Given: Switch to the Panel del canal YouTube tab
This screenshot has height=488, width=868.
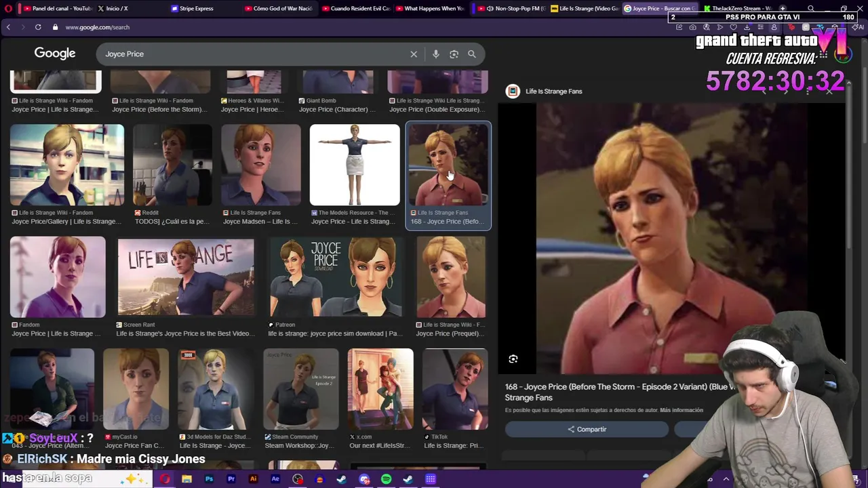Looking at the screenshot, I should click(x=58, y=8).
